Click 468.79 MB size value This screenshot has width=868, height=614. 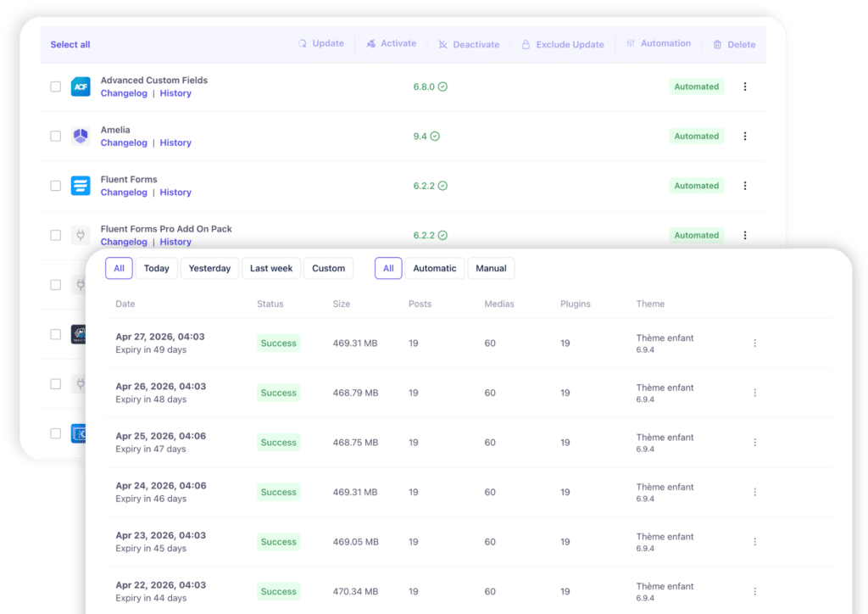[355, 393]
